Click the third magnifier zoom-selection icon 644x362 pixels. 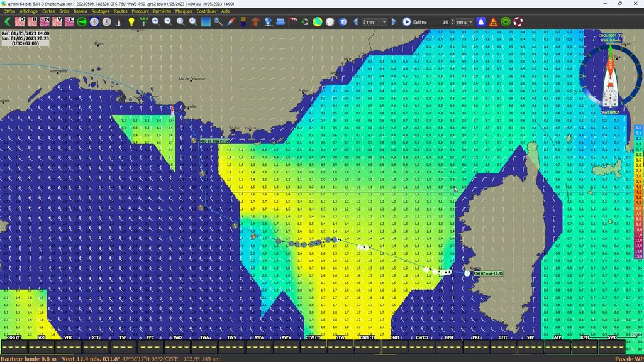tap(180, 22)
